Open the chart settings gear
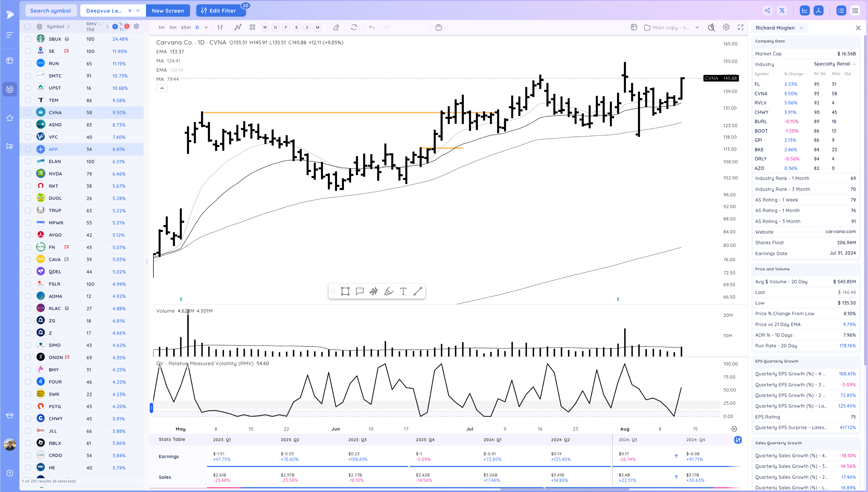 726,27
